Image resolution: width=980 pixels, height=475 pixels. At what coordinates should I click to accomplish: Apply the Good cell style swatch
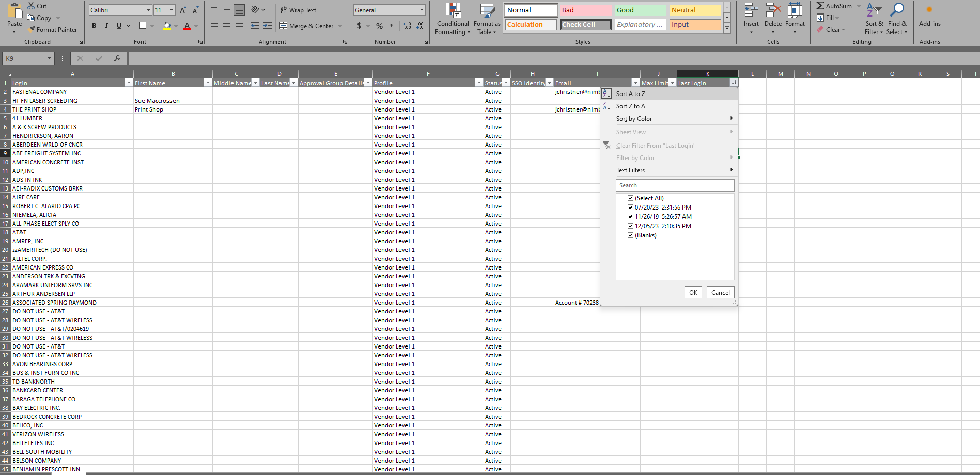pos(640,10)
